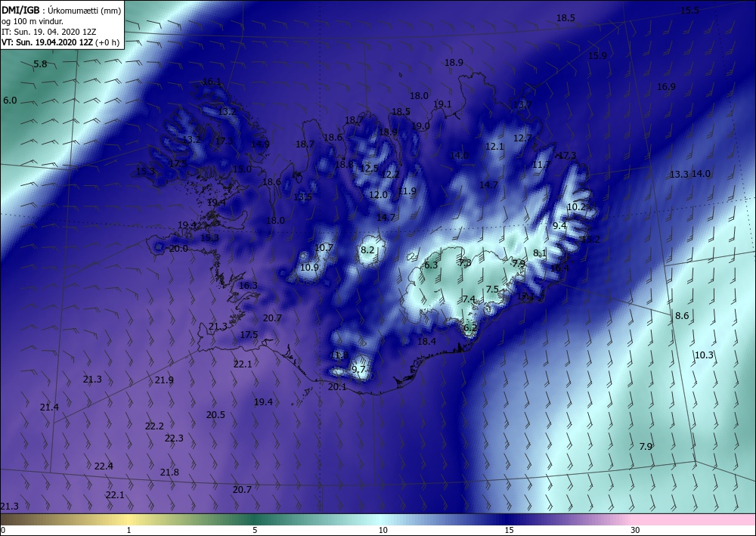Select the map value "7.4"
This screenshot has width=756, height=536.
coord(469,299)
